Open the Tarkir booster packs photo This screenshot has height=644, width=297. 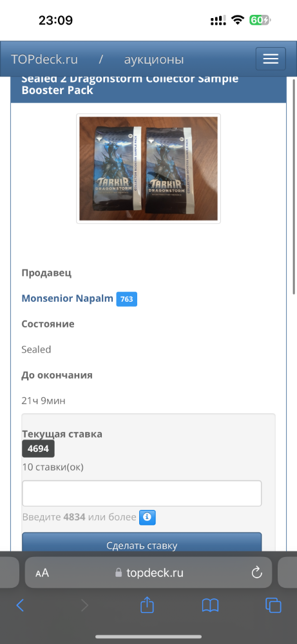click(x=148, y=169)
